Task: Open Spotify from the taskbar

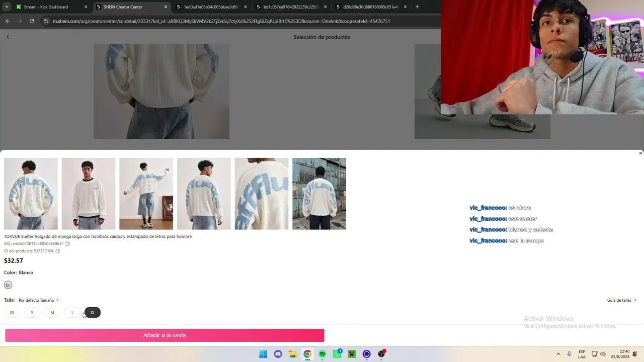Action: coord(323,354)
